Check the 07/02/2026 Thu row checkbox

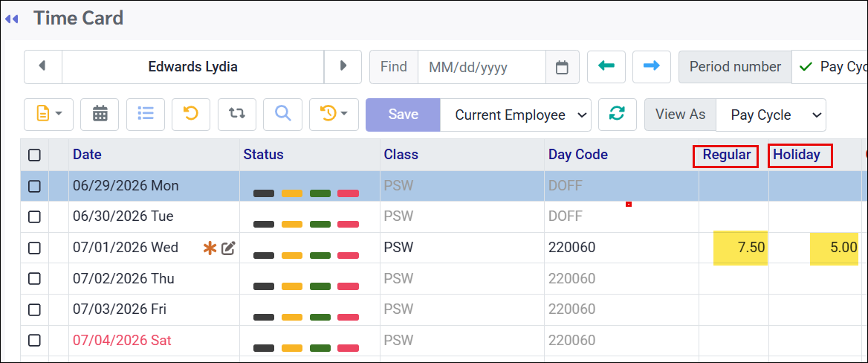[x=34, y=279]
